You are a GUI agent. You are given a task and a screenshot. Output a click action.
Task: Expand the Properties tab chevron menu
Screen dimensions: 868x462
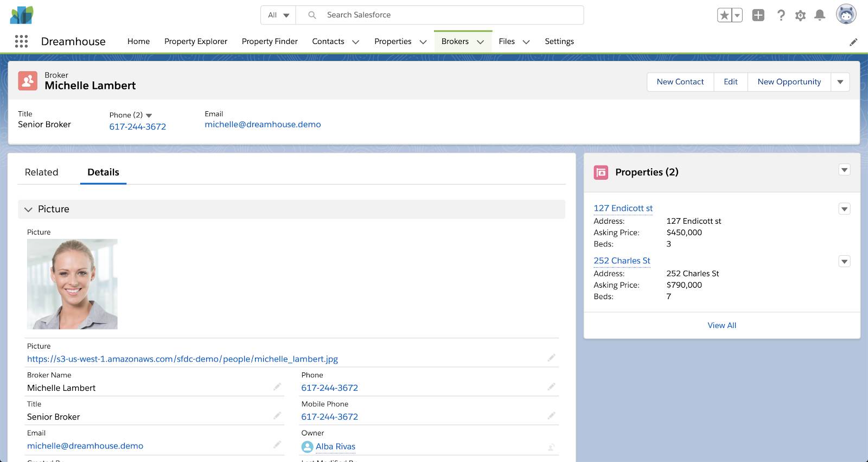[423, 42]
